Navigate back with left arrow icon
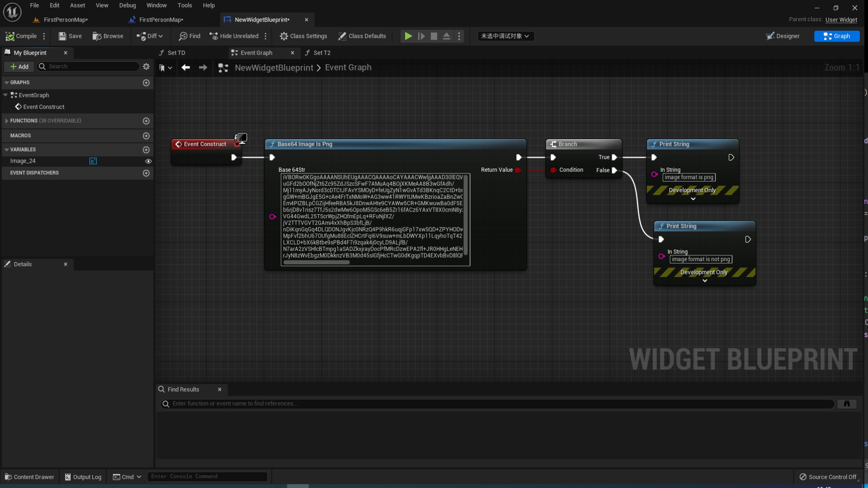 tap(185, 67)
